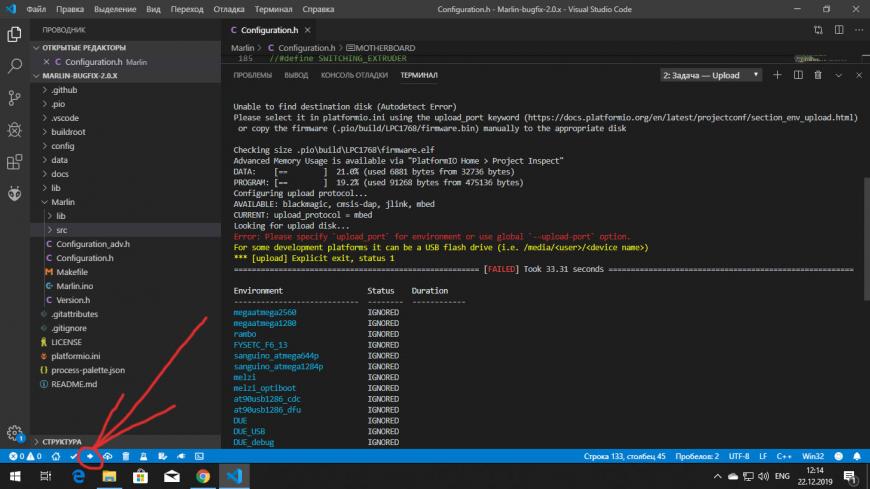Expand the СТРУКТУРА outline section

(126, 442)
